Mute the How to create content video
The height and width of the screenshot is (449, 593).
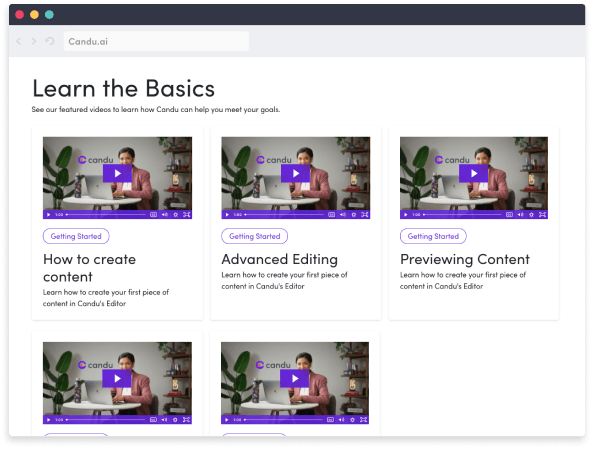coord(165,214)
